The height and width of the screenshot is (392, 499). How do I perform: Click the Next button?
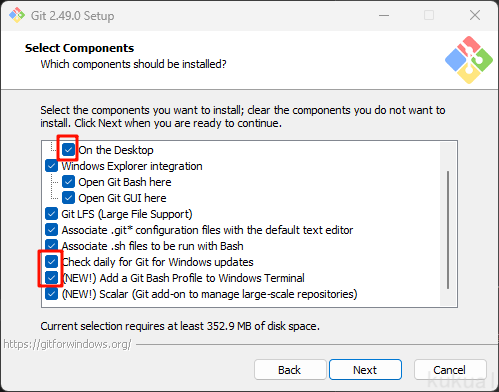tap(365, 370)
